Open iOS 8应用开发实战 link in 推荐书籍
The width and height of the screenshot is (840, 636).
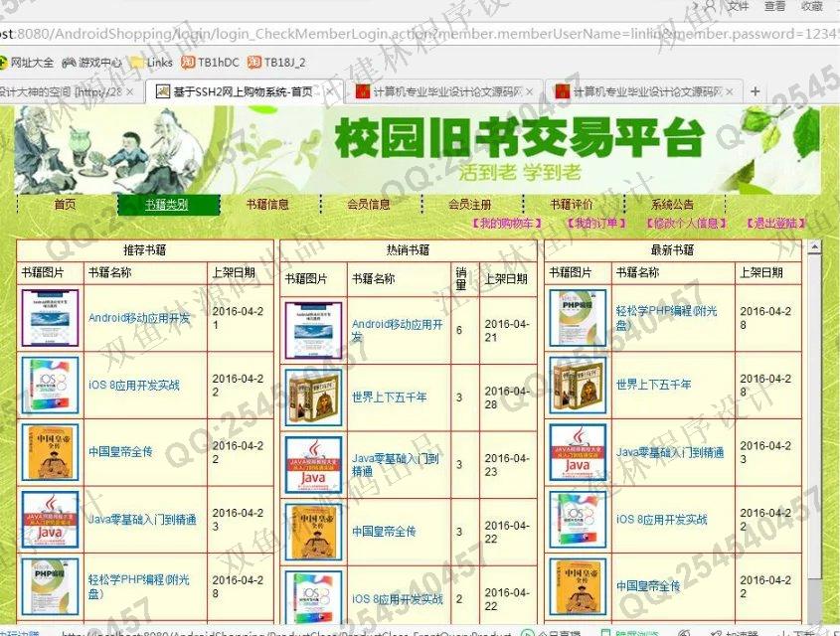pos(134,385)
